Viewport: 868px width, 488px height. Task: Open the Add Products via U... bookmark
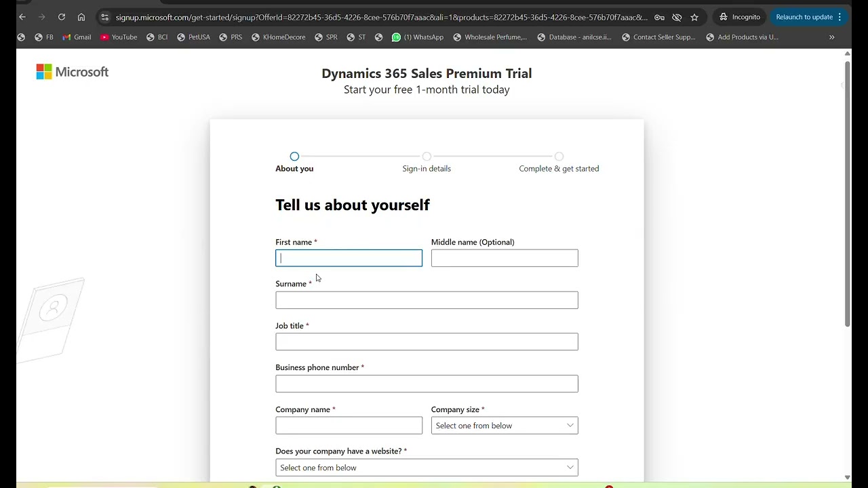pos(743,37)
